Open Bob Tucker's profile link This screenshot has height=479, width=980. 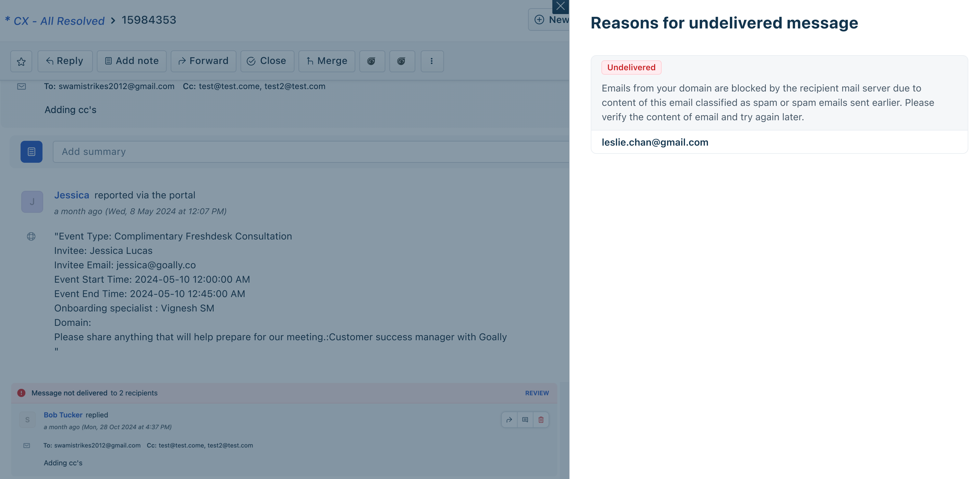(x=63, y=415)
